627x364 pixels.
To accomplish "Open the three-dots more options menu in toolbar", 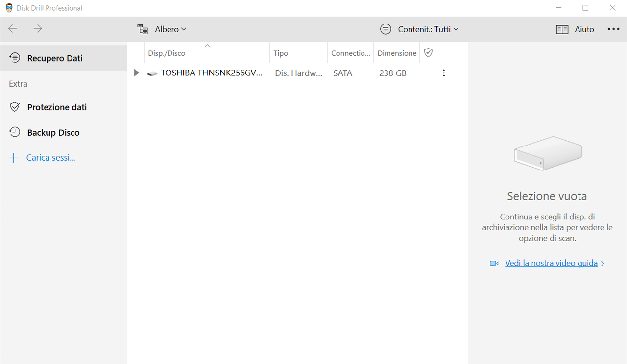I will pos(613,29).
